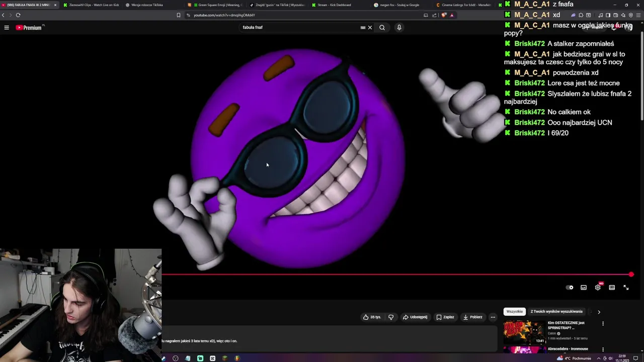Screen dimensions: 644x362
Task: Switch to 'ZiemowitV Clips - Watch Live on Kick' tab
Action: 91,5
